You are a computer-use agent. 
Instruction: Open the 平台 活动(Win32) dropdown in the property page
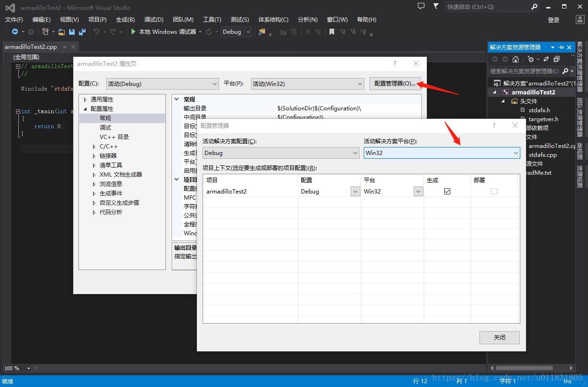click(307, 84)
